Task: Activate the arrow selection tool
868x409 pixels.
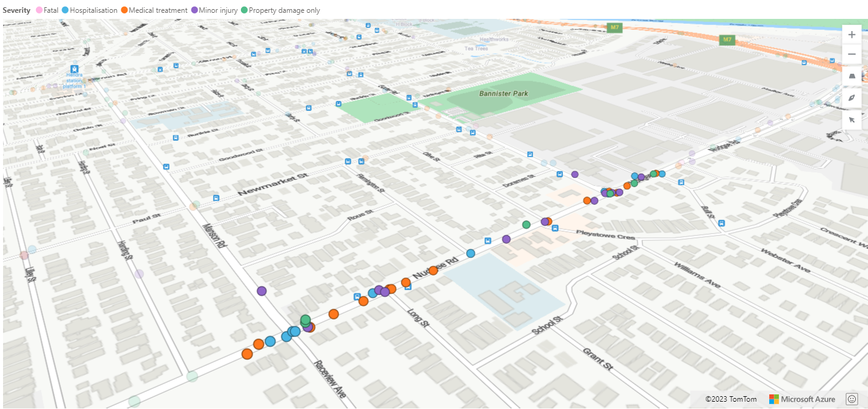Action: point(852,119)
